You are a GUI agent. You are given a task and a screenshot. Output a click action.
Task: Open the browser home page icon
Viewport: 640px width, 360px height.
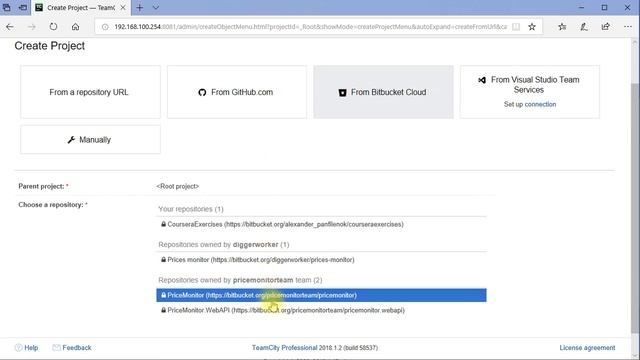tap(75, 27)
